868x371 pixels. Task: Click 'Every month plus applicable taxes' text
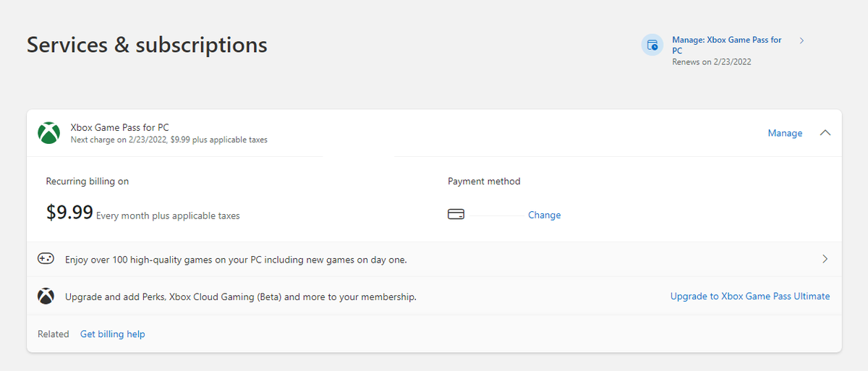(x=168, y=216)
